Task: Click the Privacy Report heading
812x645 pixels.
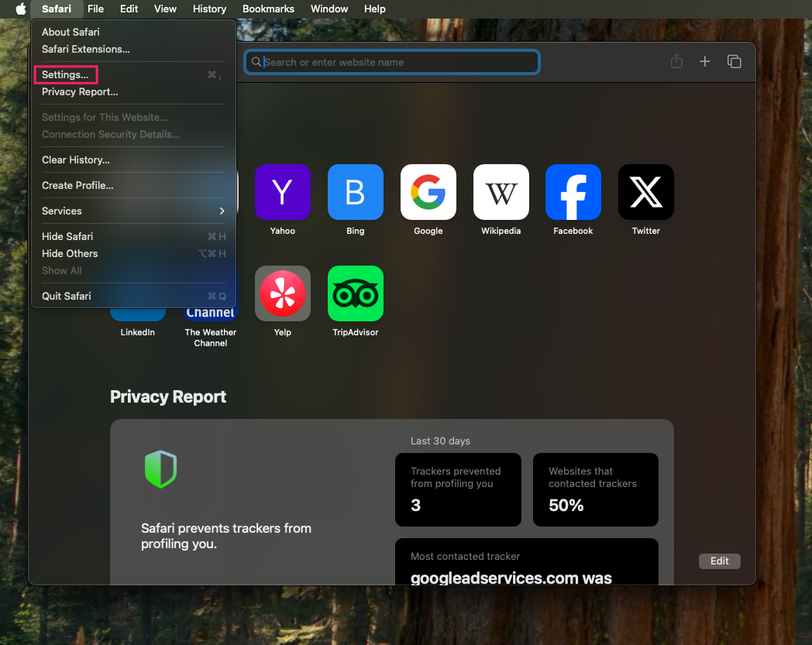Action: [168, 396]
